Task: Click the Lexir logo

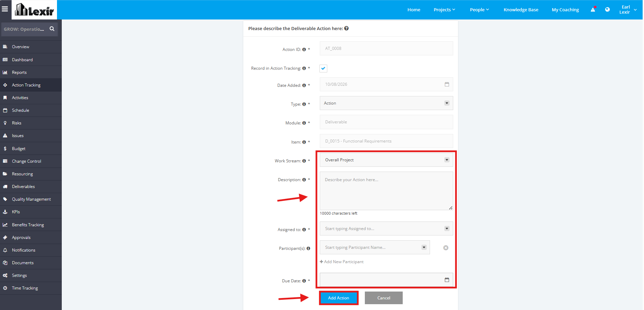Action: coord(34,10)
